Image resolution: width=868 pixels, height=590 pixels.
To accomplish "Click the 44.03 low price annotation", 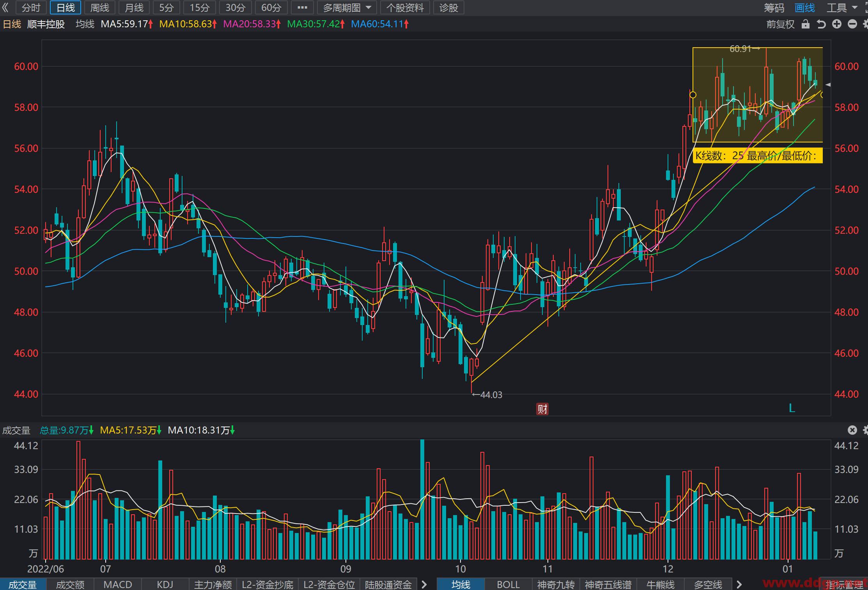I will (487, 395).
